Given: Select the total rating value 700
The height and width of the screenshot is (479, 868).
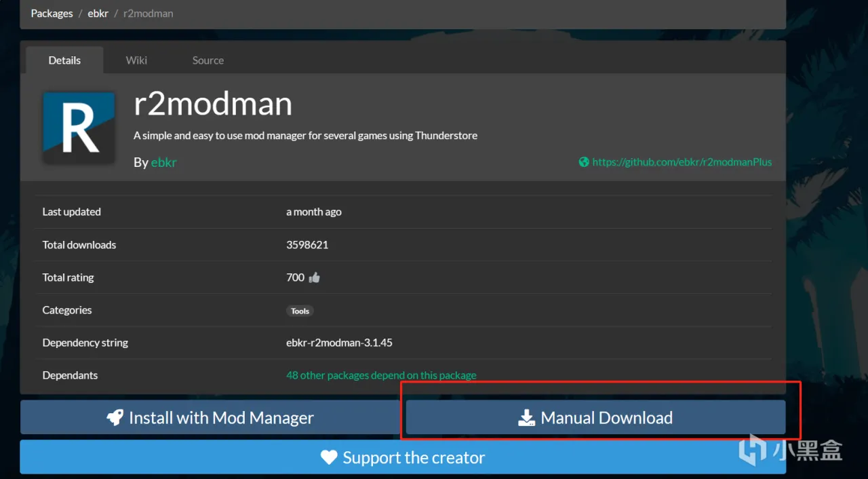Looking at the screenshot, I should tap(295, 277).
